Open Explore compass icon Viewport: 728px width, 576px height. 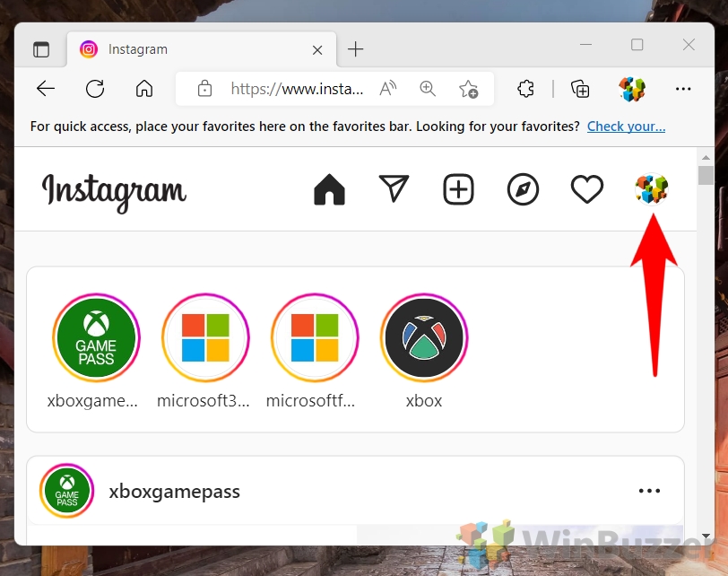(523, 189)
